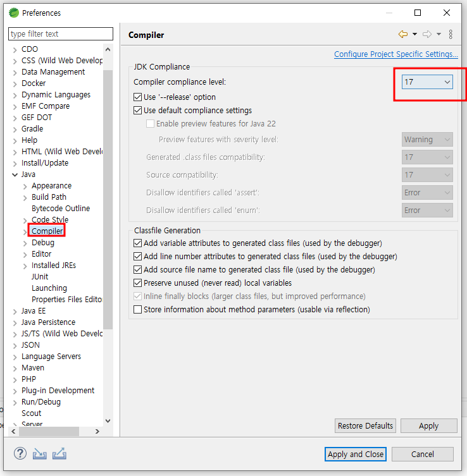The image size is (467, 476).
Task: Select Plug-in Development tree item
Action: [x=58, y=391]
